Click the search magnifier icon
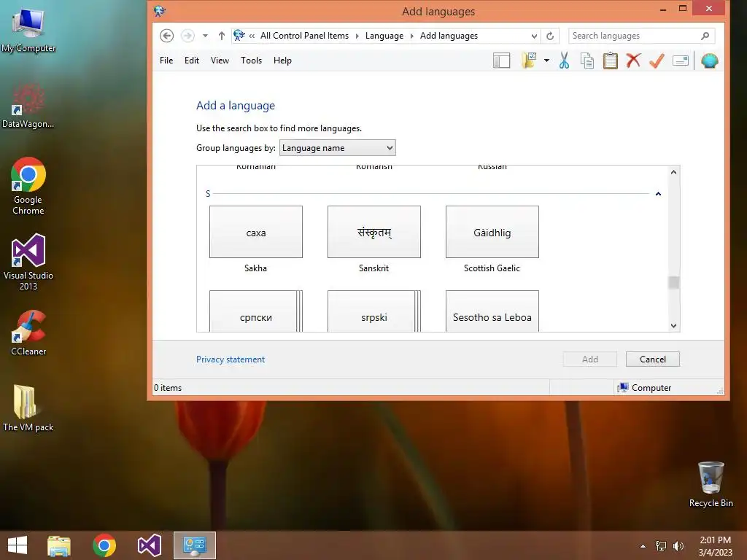 point(705,36)
